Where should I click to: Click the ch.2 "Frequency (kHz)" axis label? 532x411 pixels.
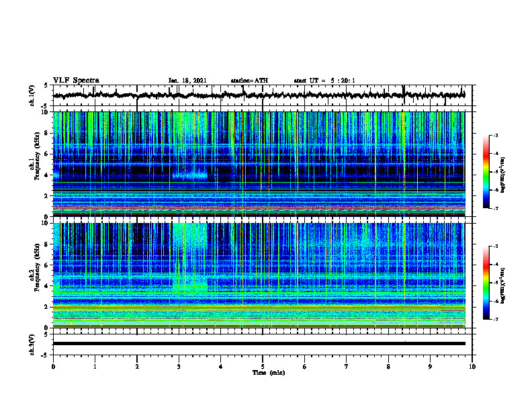point(37,267)
